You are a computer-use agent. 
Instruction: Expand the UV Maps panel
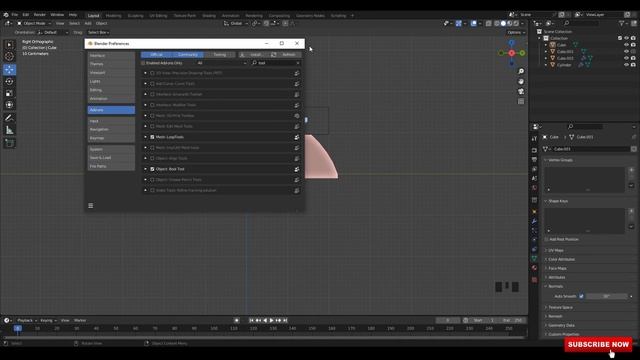555,250
